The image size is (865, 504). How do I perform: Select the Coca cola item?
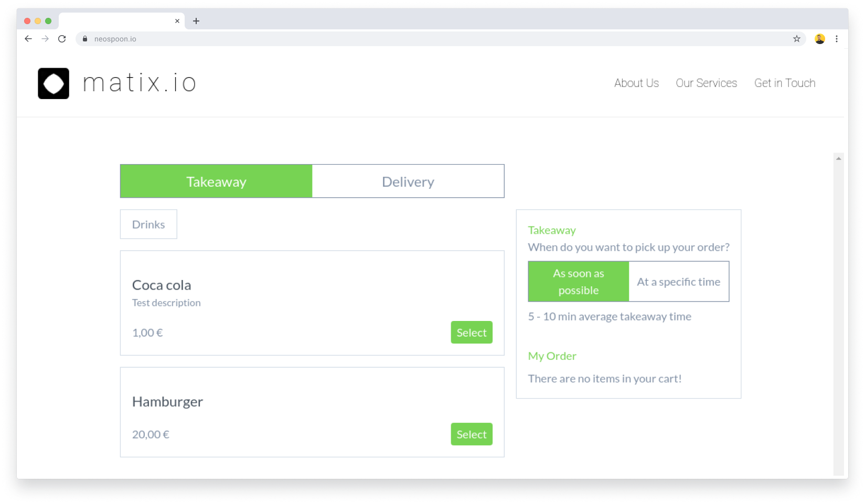click(x=471, y=333)
